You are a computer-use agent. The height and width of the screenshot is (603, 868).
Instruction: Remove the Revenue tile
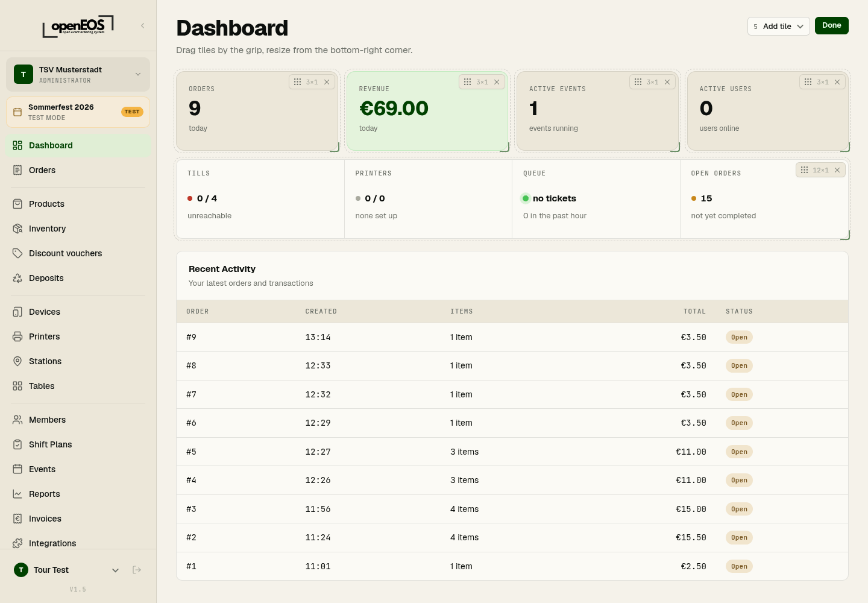(497, 82)
